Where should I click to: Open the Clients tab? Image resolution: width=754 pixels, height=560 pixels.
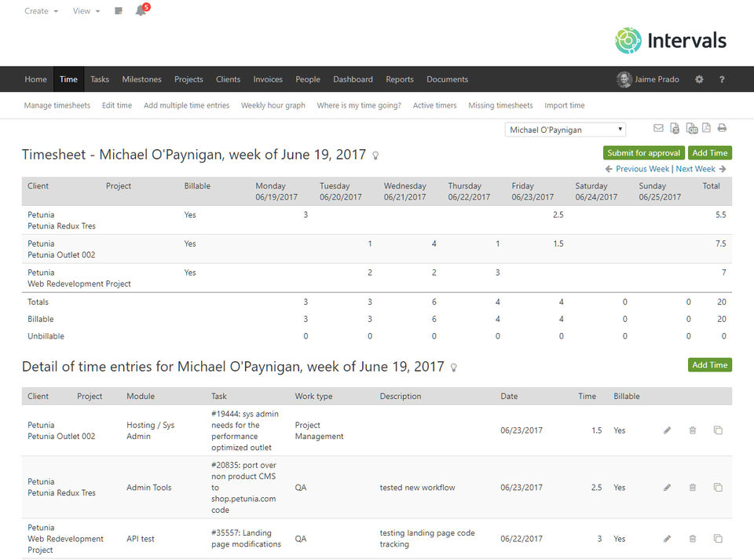point(228,79)
